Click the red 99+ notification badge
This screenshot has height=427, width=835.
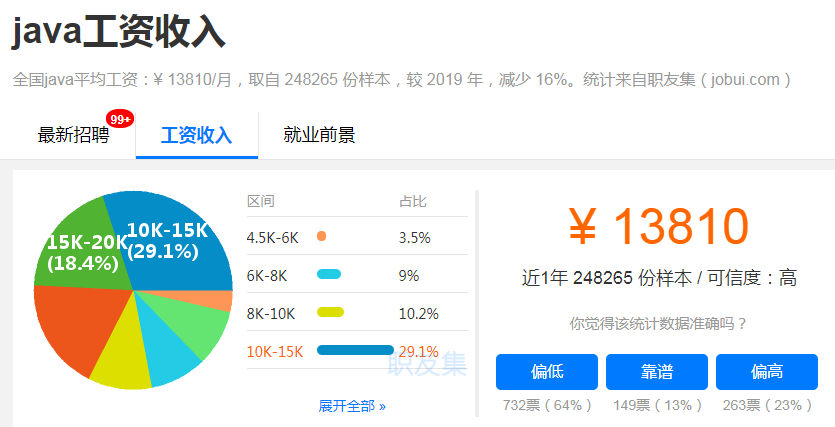(x=120, y=119)
